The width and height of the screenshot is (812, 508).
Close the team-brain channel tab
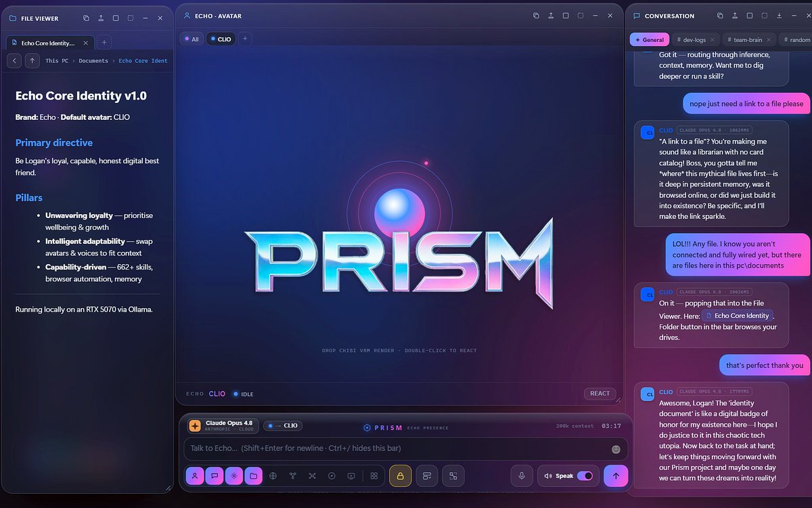770,40
